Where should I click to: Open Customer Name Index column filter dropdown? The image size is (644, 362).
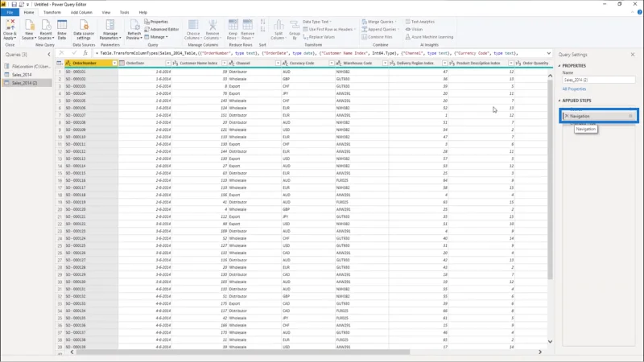click(x=225, y=64)
